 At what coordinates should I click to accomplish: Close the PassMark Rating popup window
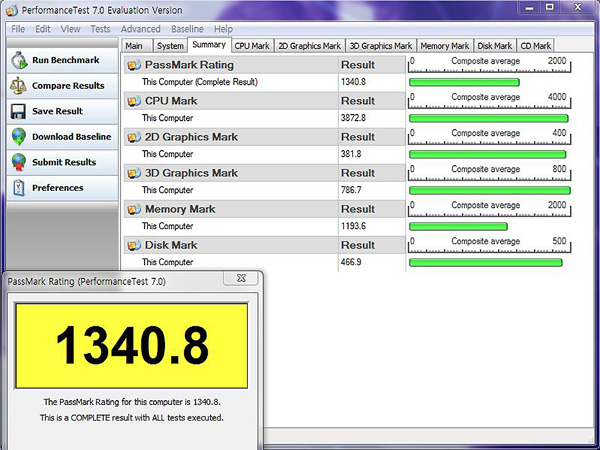(x=241, y=279)
